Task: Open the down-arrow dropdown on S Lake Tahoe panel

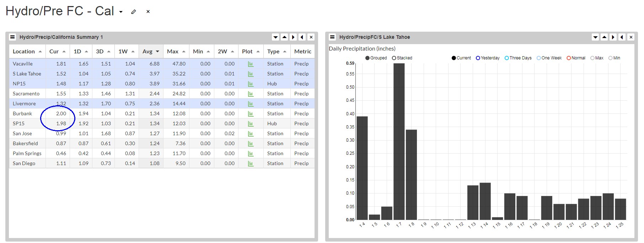Action: click(x=595, y=37)
